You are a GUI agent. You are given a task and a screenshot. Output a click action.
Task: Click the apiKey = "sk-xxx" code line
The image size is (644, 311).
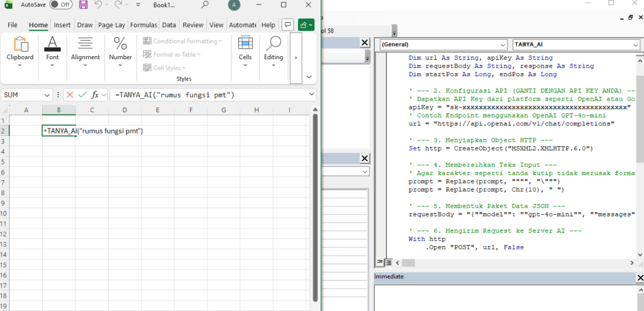point(519,106)
